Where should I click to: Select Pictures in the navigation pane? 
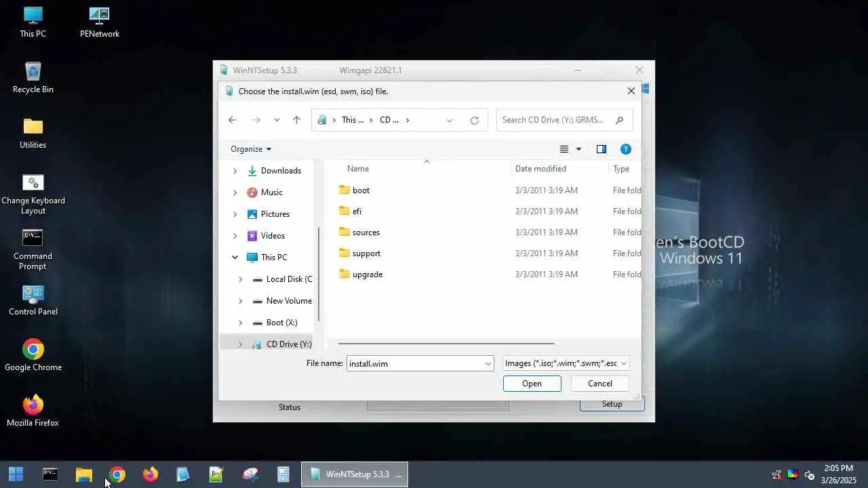275,214
